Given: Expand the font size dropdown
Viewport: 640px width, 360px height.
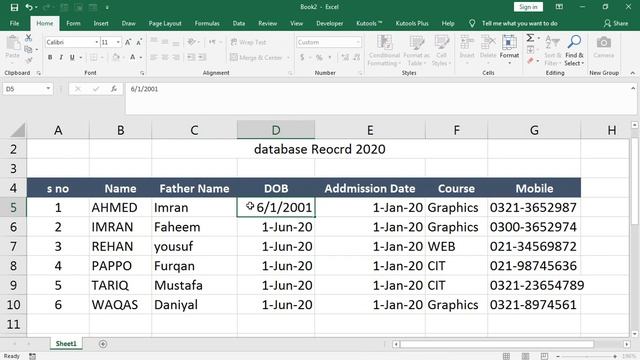Looking at the screenshot, I should (x=118, y=42).
